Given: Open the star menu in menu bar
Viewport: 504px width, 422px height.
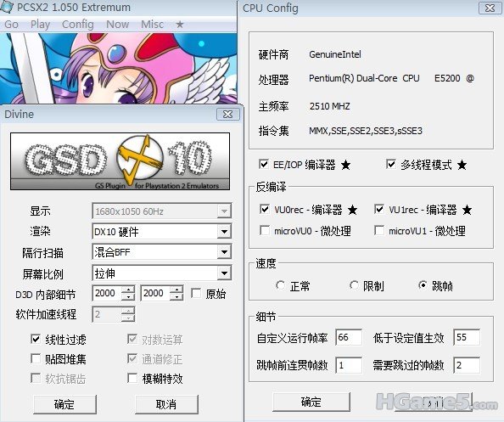Looking at the screenshot, I should (x=180, y=24).
